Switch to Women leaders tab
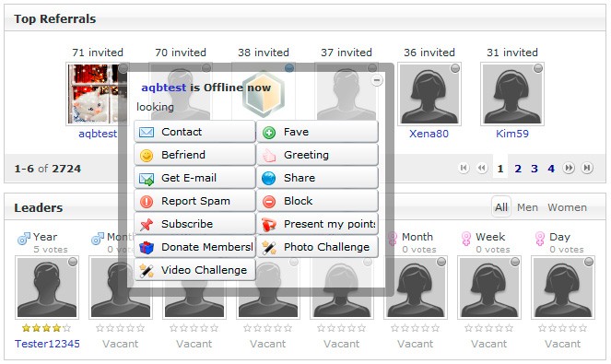The width and height of the screenshot is (611, 364). (x=567, y=207)
